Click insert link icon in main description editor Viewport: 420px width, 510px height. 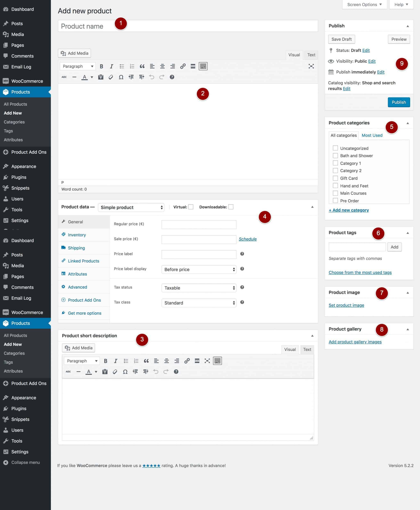pyautogui.click(x=183, y=66)
